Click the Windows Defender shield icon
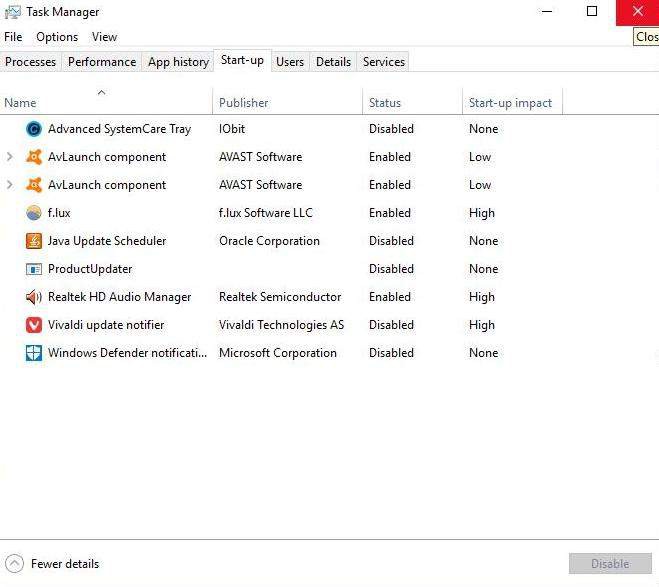 pos(34,353)
